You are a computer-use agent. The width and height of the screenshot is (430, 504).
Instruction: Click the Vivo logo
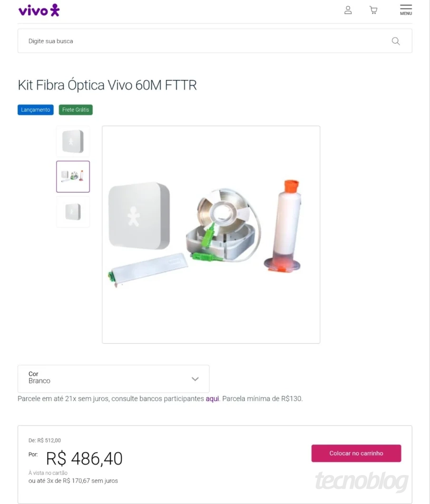[39, 10]
